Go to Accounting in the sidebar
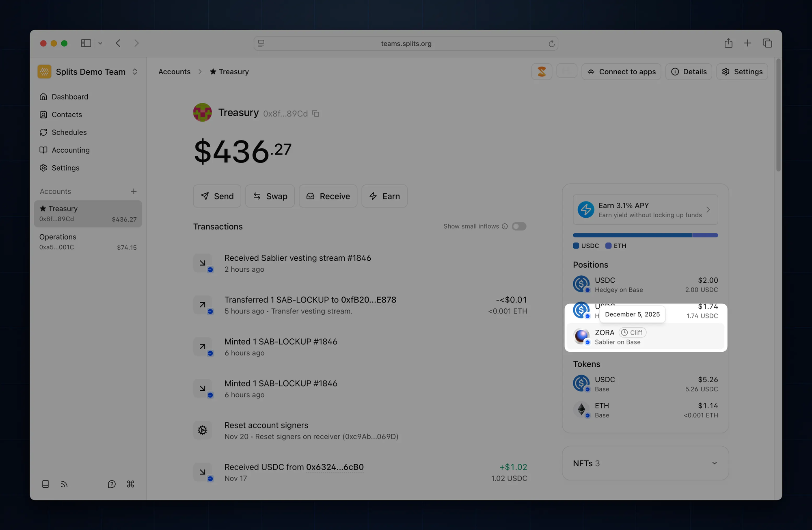The height and width of the screenshot is (530, 812). 70,150
